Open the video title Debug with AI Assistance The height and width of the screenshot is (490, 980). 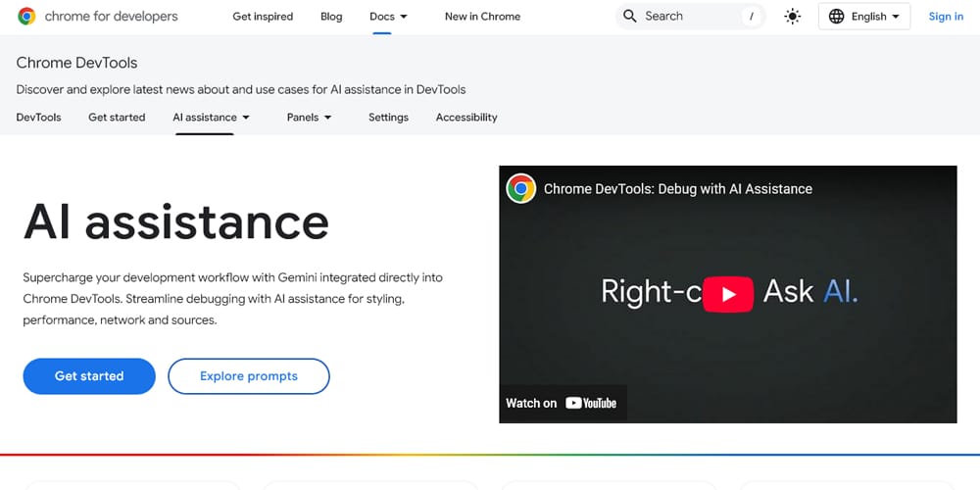pos(678,189)
